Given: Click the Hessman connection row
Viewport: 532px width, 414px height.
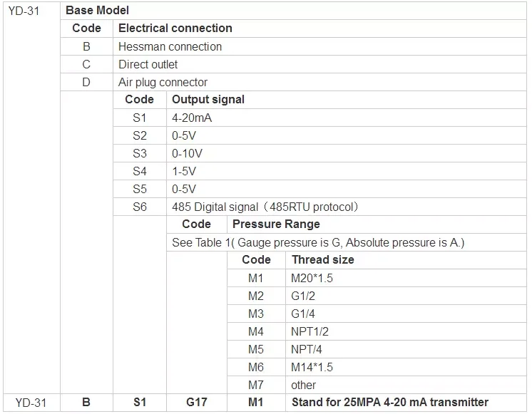Looking at the screenshot, I should [x=170, y=46].
